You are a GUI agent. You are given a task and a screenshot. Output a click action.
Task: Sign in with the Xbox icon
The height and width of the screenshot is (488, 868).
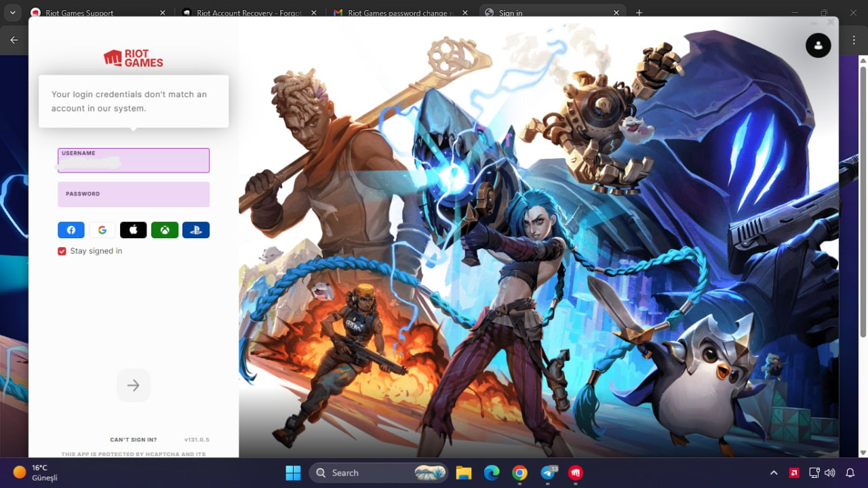pyautogui.click(x=165, y=230)
